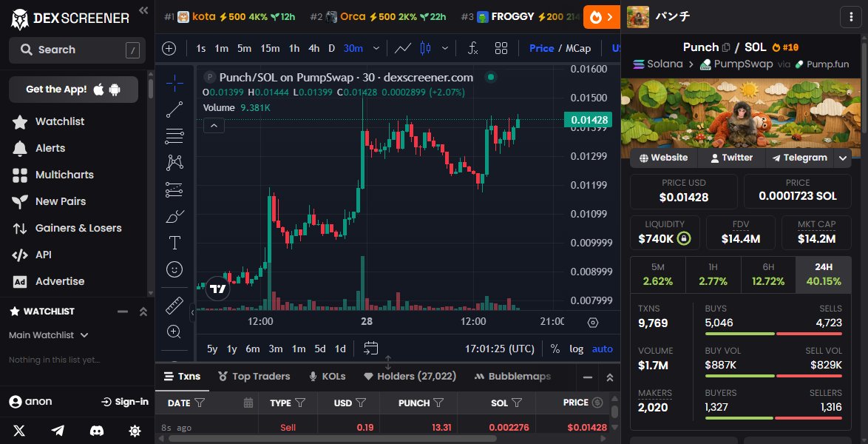Open the trending fire button
The width and height of the screenshot is (868, 444).
click(x=602, y=17)
